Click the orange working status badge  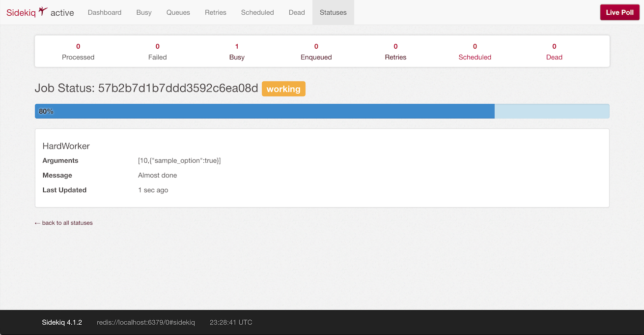click(x=283, y=89)
